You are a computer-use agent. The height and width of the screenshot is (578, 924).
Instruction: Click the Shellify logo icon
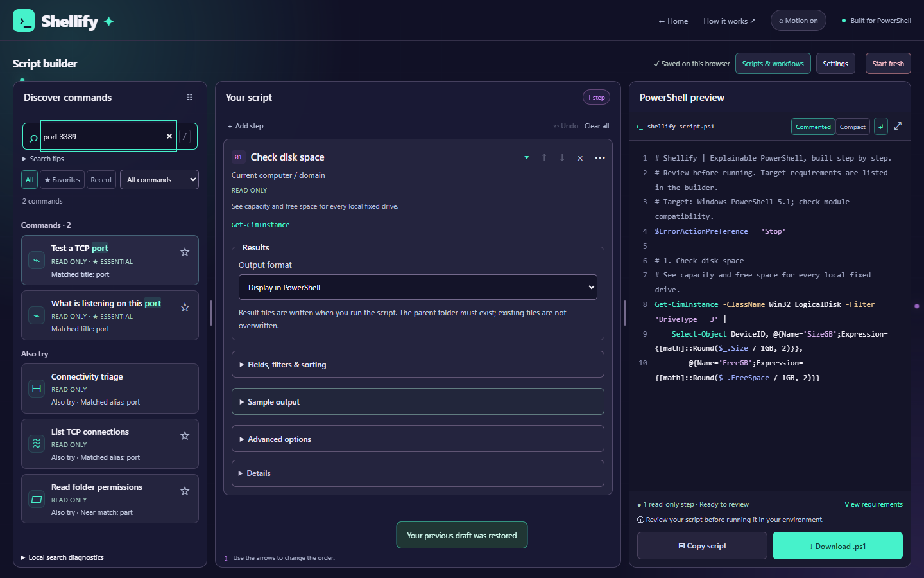(24, 21)
